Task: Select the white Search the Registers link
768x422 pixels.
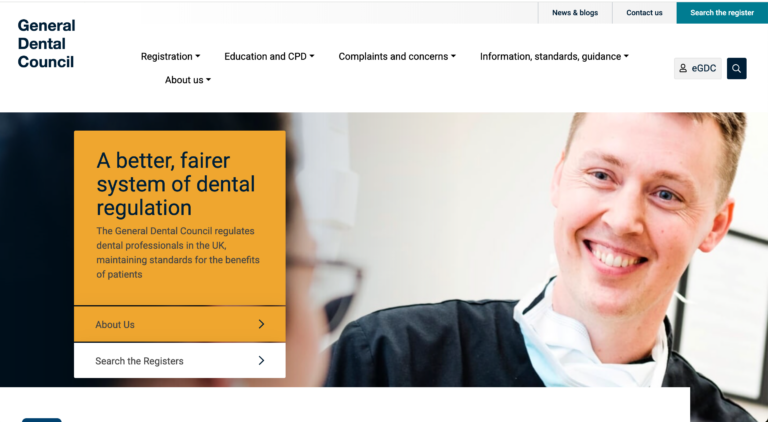Action: pyautogui.click(x=180, y=361)
